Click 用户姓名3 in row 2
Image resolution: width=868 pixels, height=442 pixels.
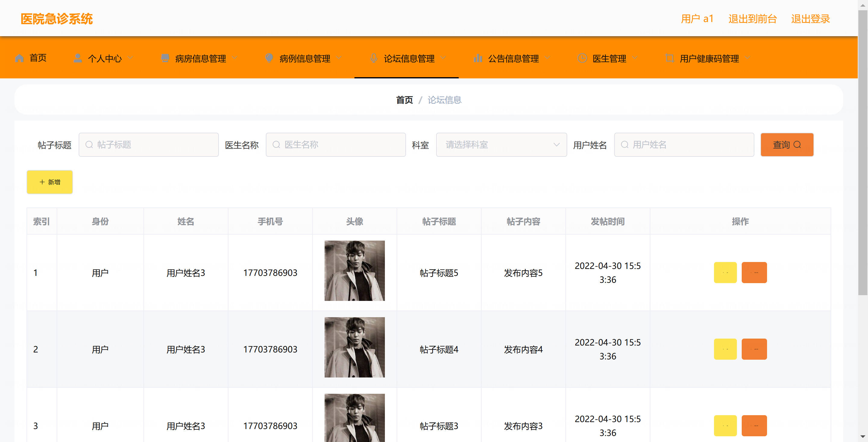tap(186, 349)
